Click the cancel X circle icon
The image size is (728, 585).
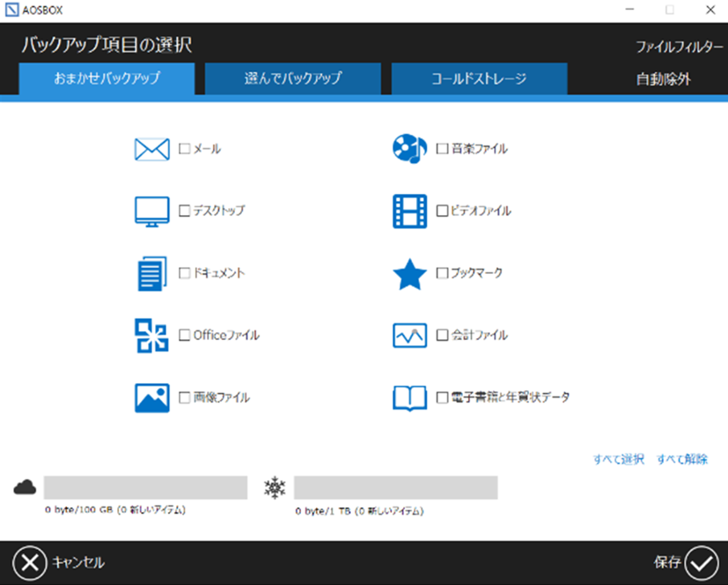pos(30,563)
